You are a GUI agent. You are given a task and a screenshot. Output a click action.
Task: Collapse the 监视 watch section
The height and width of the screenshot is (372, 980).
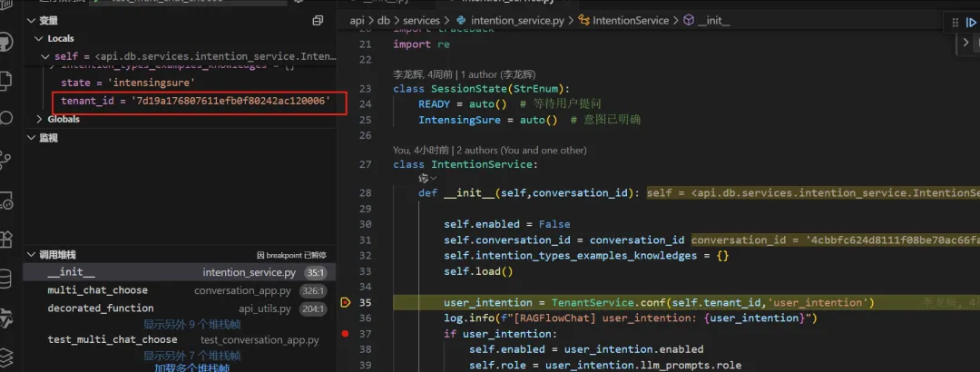[31, 138]
